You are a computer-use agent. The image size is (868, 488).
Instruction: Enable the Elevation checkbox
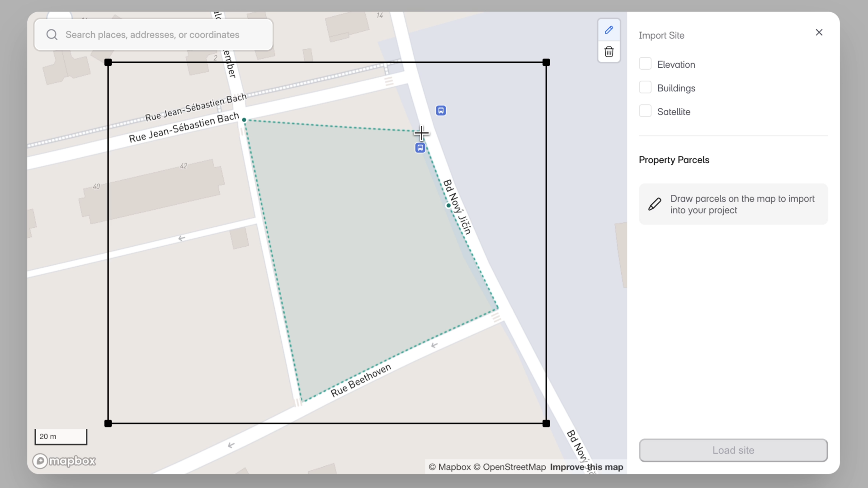[645, 64]
